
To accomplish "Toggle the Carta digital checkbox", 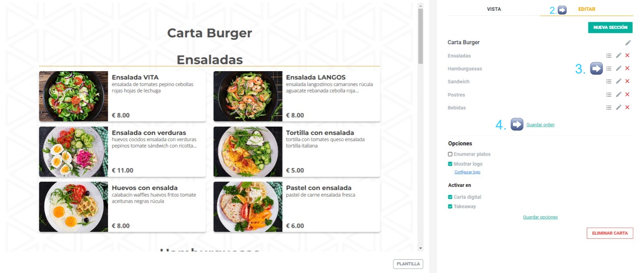I will 450,197.
